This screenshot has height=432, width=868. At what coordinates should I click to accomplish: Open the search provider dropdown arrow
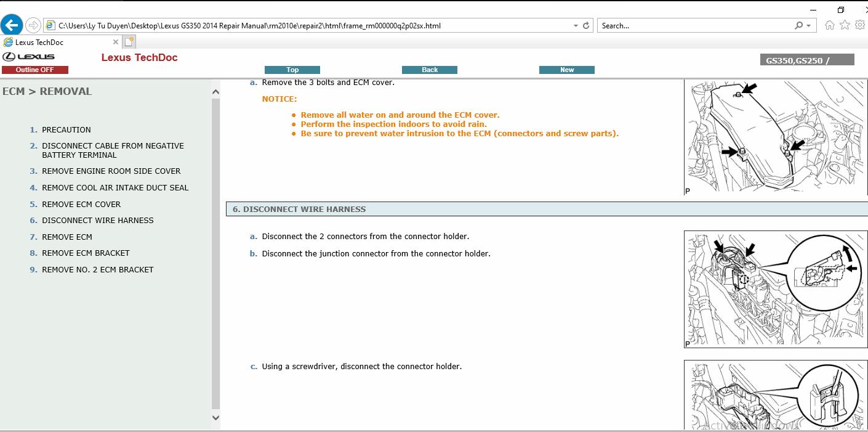tap(809, 26)
